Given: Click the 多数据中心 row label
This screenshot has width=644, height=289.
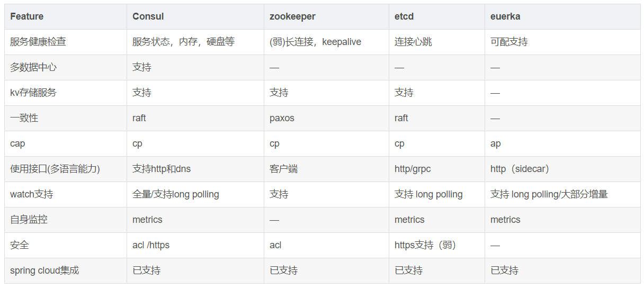Looking at the screenshot, I should coord(33,67).
